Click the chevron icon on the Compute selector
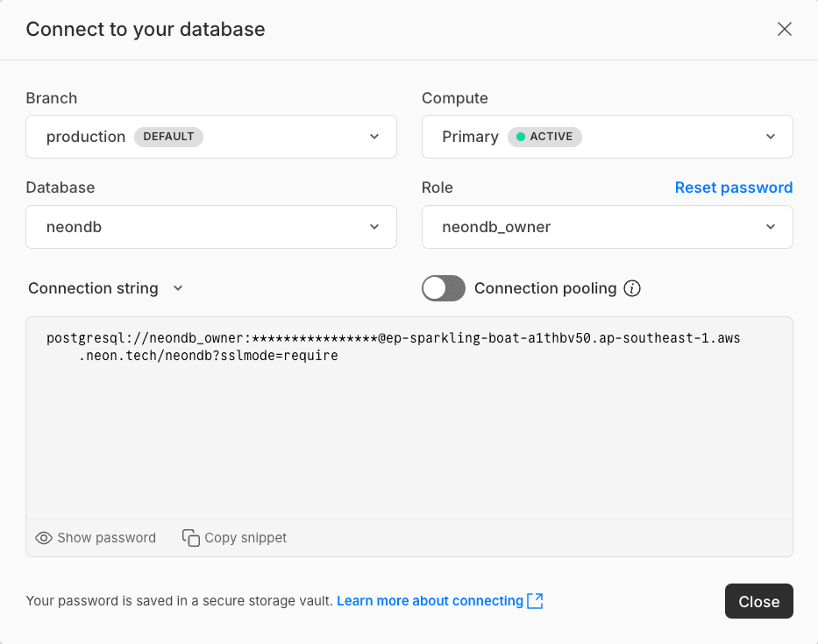The width and height of the screenshot is (818, 644). tap(770, 137)
